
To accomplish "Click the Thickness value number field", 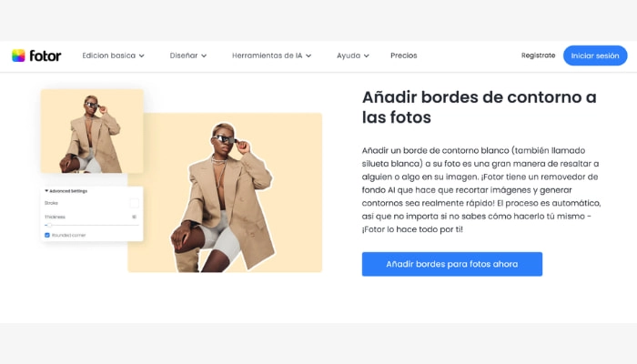I will pyautogui.click(x=134, y=217).
